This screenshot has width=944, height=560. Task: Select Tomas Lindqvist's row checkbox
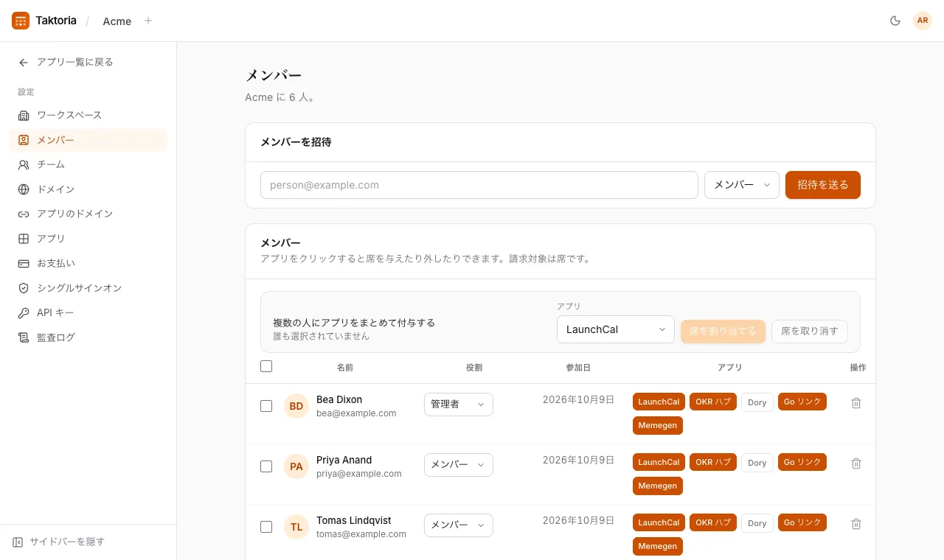click(x=266, y=527)
